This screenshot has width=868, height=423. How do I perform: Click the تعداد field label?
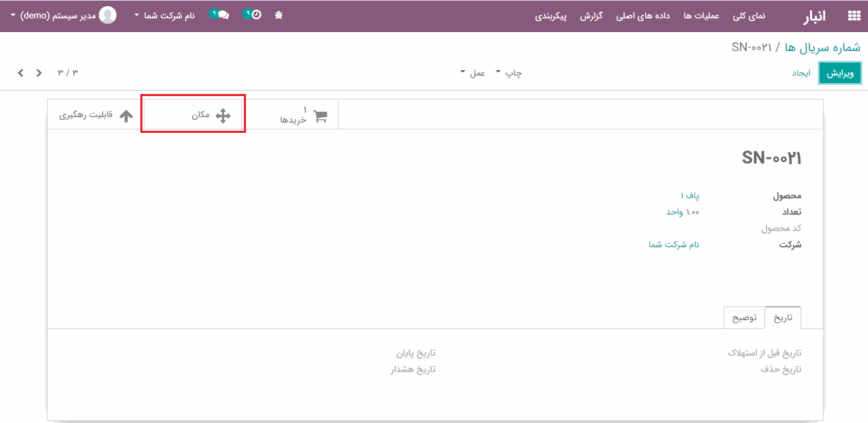tap(791, 212)
